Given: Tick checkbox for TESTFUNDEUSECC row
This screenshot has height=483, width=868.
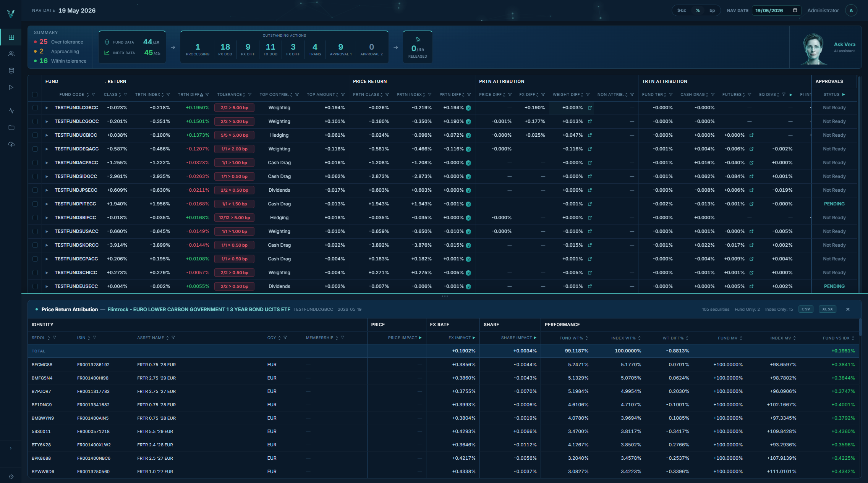Looking at the screenshot, I should [35, 286].
